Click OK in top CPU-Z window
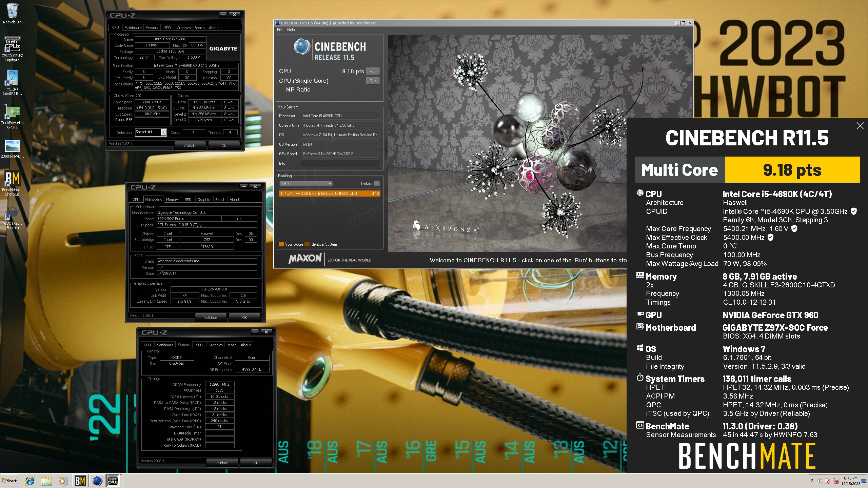The image size is (868, 488). point(224,146)
